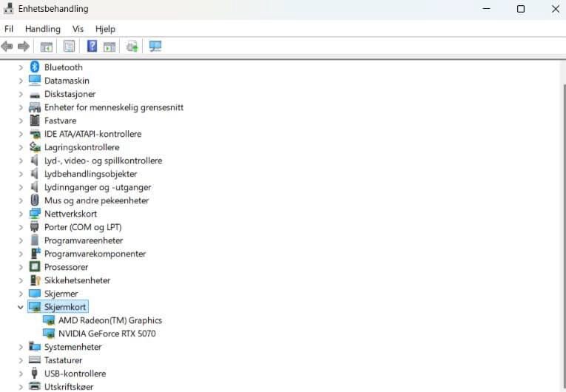This screenshot has width=566, height=392.
Task: Expand the Skjermer category
Action: tap(21, 294)
